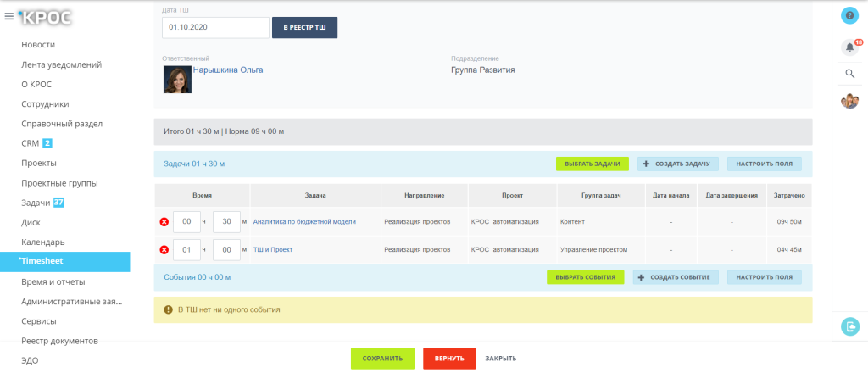Screen dimensions: 868x373
Task: Click the В реестр ТШ button
Action: (x=304, y=27)
